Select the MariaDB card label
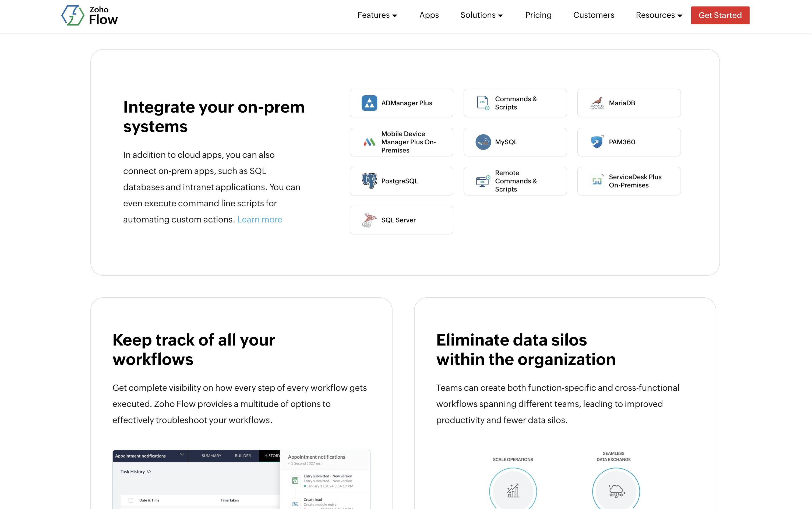This screenshot has width=812, height=509. [x=622, y=103]
